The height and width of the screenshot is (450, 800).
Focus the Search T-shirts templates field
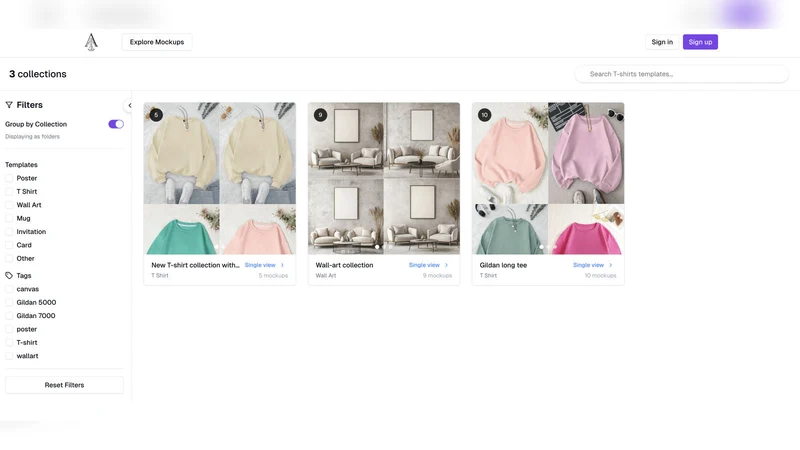(681, 74)
